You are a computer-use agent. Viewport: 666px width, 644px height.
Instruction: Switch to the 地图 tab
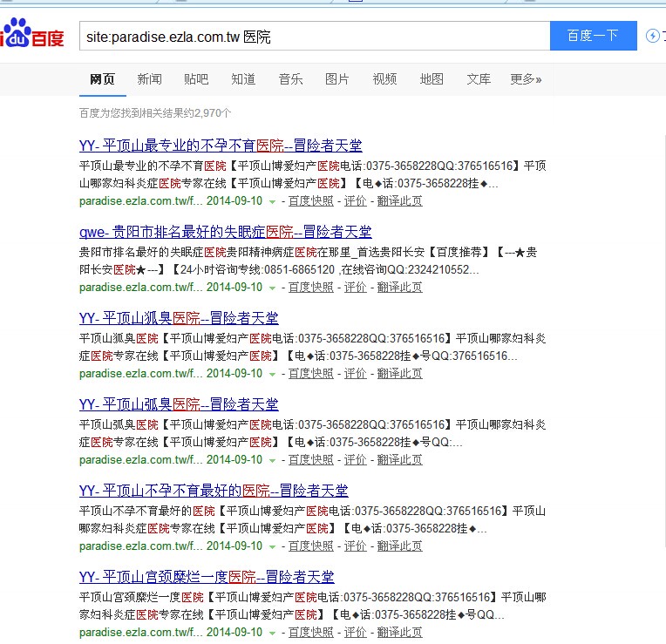pos(432,79)
